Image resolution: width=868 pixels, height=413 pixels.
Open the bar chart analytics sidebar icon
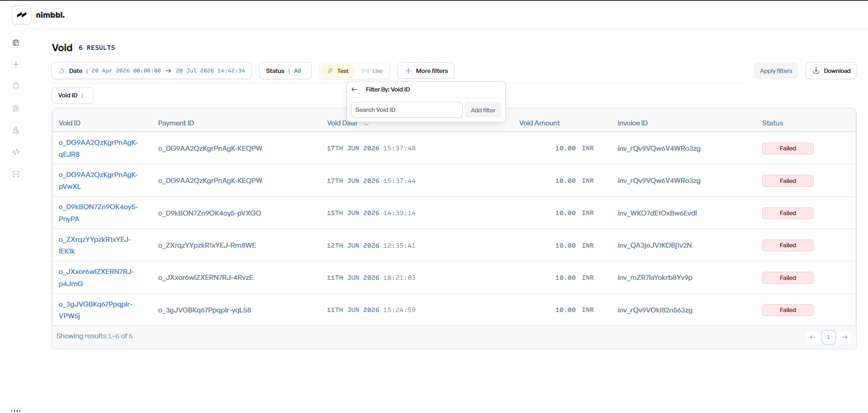16,130
